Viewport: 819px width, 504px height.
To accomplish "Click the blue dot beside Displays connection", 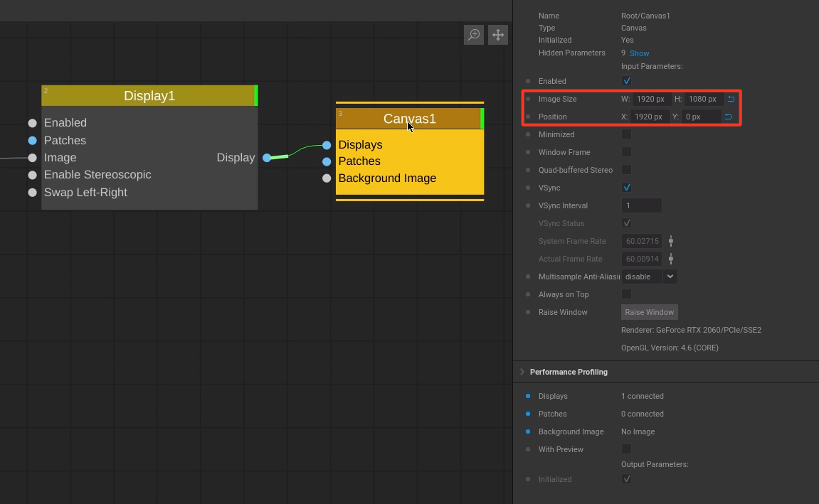I will tap(527, 396).
